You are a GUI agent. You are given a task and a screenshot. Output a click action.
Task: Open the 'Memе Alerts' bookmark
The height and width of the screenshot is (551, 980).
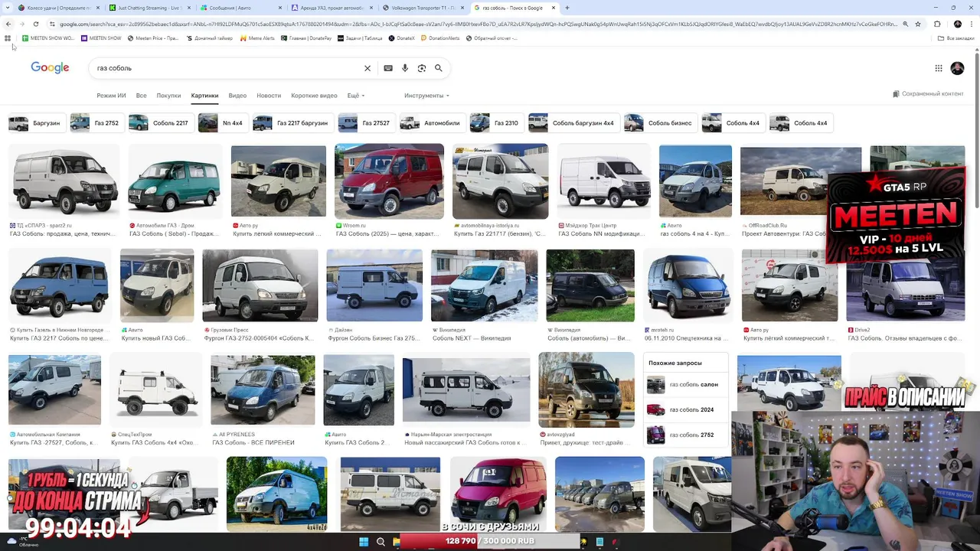pos(257,37)
